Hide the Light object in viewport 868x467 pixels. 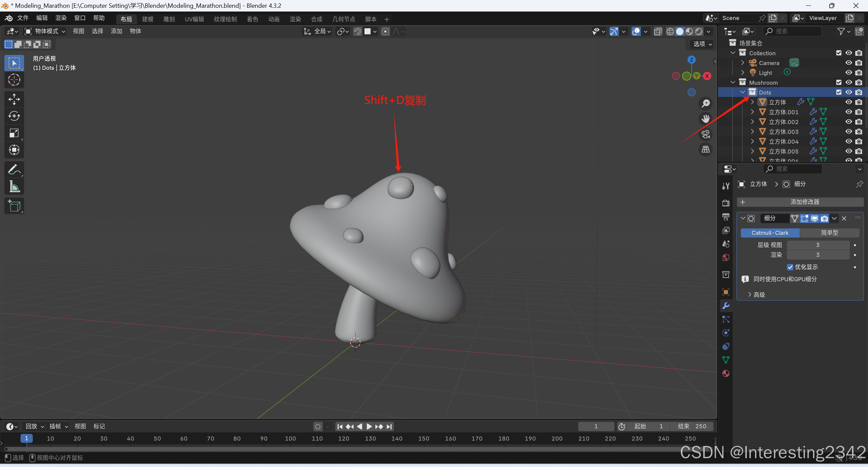(x=849, y=73)
